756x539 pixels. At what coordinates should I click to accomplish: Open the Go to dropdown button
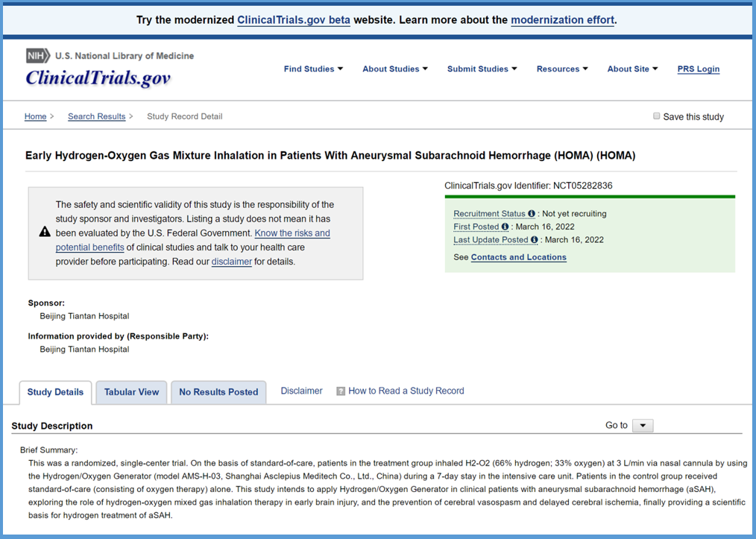point(643,426)
